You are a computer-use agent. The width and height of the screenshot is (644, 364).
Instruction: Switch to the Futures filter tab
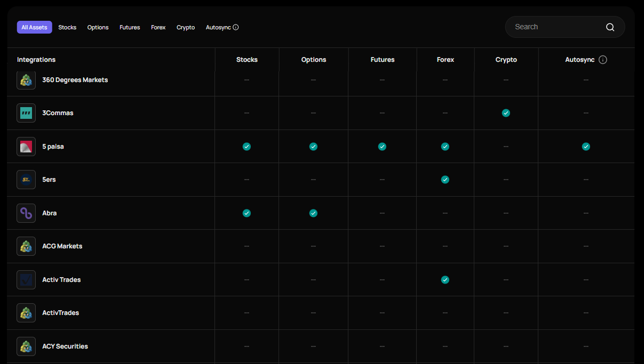[x=130, y=27]
